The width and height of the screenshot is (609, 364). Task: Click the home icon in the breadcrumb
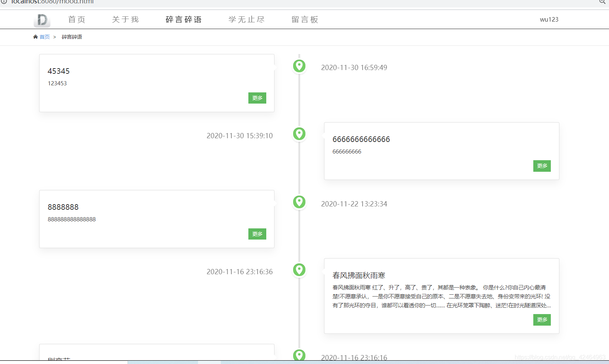pos(35,37)
